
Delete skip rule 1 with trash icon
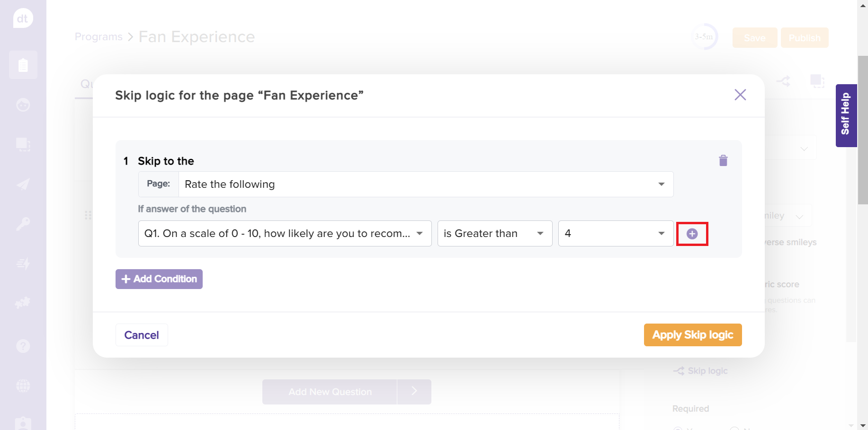coord(723,161)
